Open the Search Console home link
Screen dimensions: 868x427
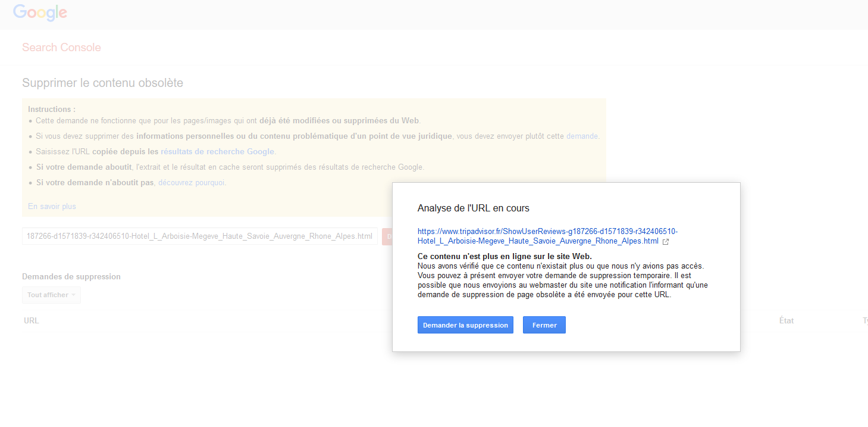click(x=62, y=48)
